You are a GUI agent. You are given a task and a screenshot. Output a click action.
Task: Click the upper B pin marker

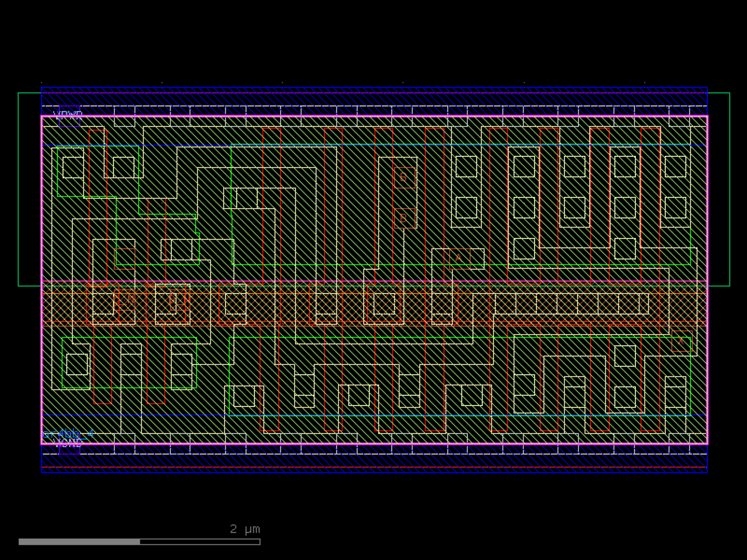(x=404, y=177)
